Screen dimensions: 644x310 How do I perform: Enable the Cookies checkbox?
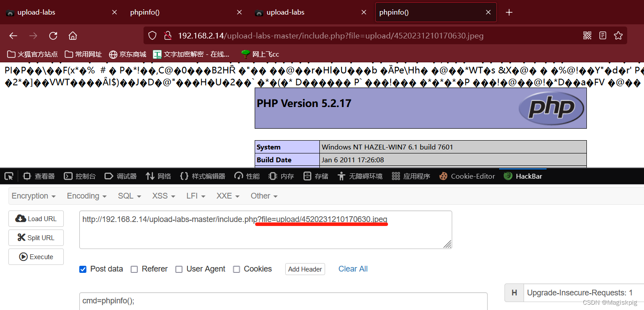click(237, 269)
